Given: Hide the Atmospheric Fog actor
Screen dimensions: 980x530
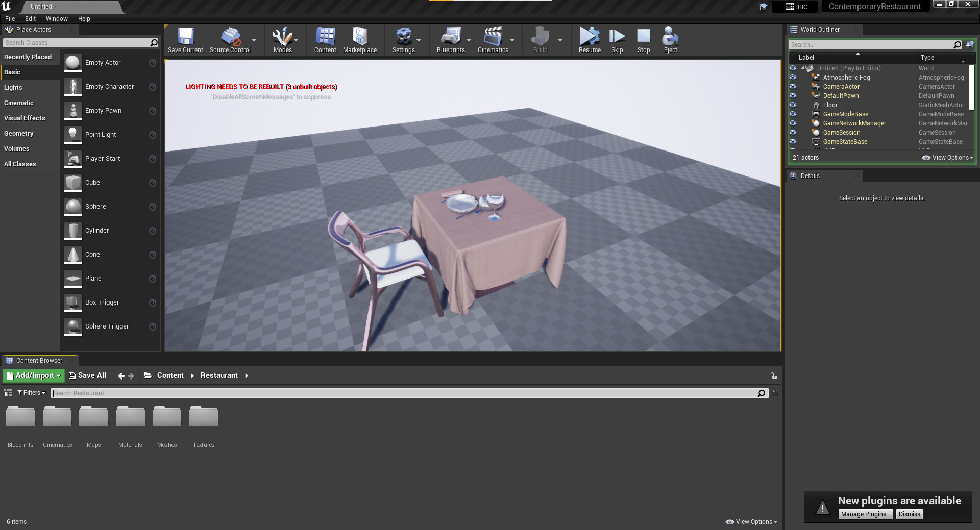Looking at the screenshot, I should coord(793,77).
